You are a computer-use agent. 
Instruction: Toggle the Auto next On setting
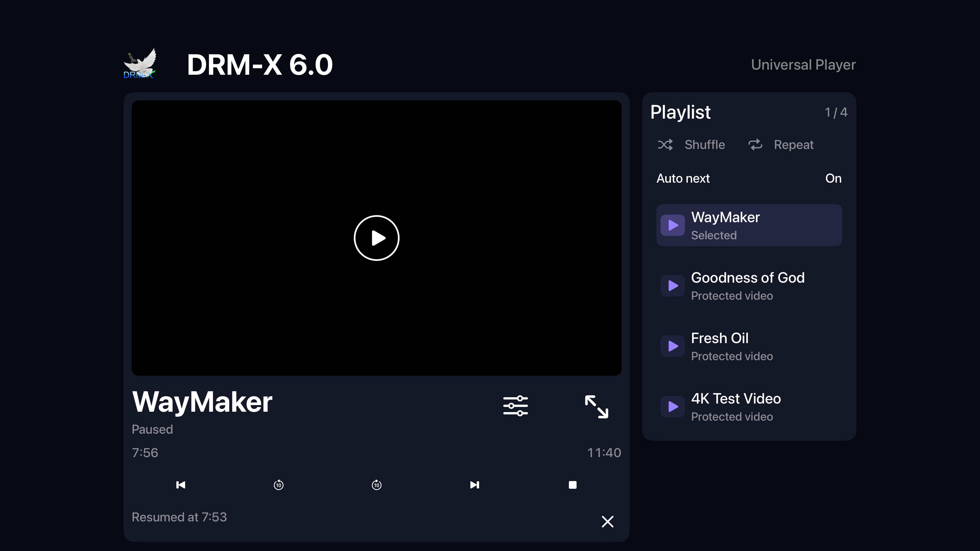click(x=749, y=178)
